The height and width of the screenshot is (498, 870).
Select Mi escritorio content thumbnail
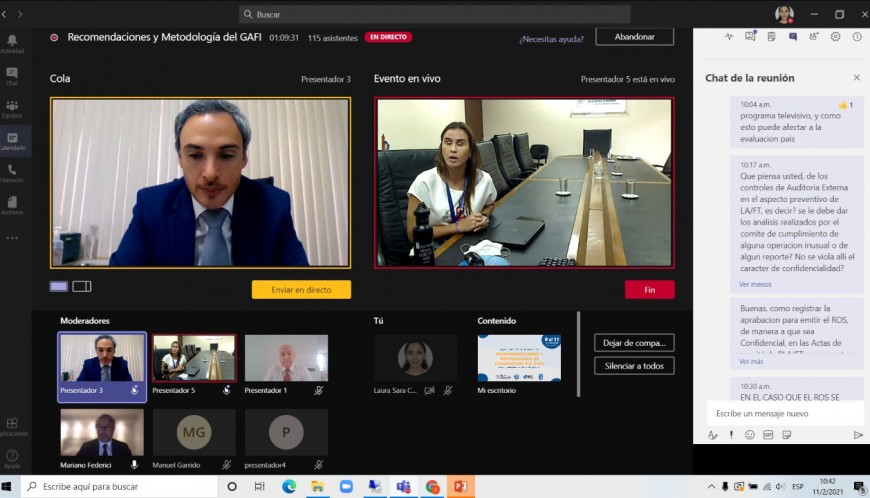[519, 358]
